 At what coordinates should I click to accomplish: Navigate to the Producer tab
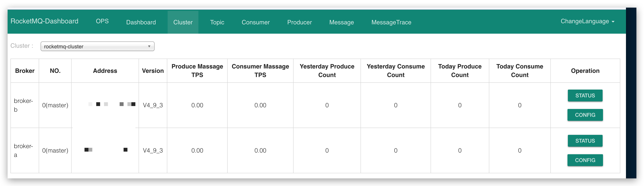pyautogui.click(x=299, y=22)
